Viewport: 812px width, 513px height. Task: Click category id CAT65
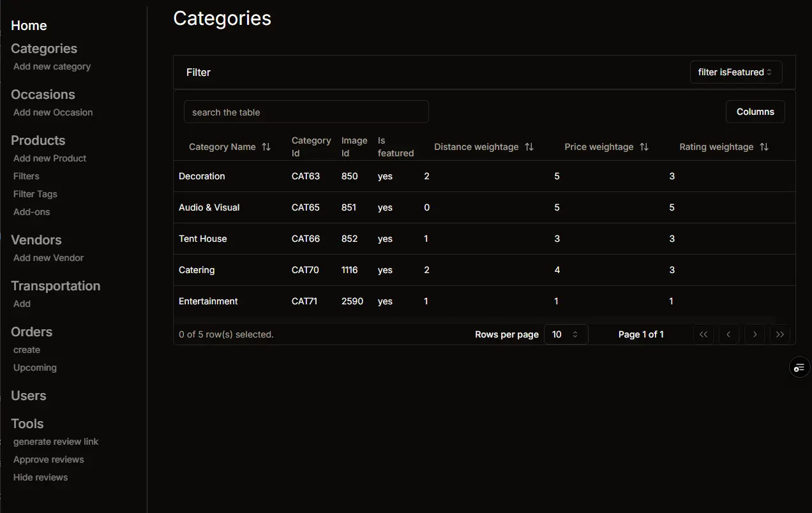[x=306, y=207]
